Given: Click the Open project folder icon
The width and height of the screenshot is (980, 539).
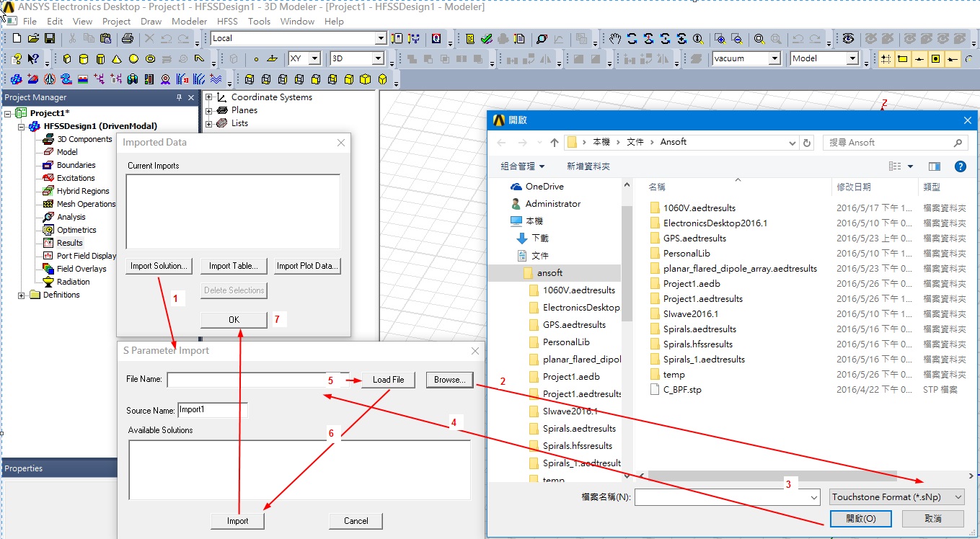Looking at the screenshot, I should (x=33, y=38).
